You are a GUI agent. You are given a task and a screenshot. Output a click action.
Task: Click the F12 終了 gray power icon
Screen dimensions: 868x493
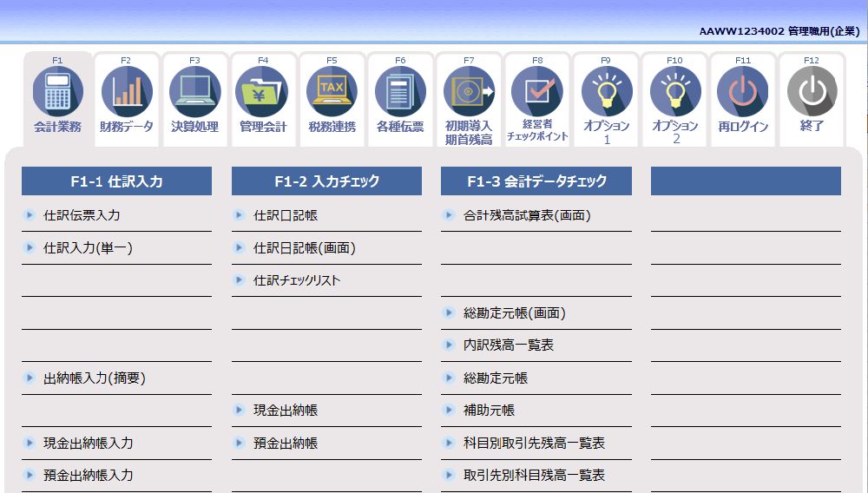coord(812,91)
